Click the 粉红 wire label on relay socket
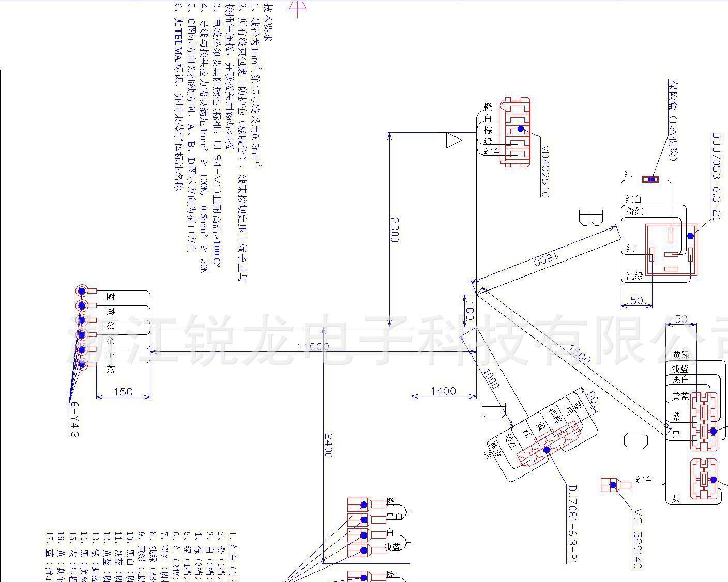728x582 pixels. coord(635,211)
